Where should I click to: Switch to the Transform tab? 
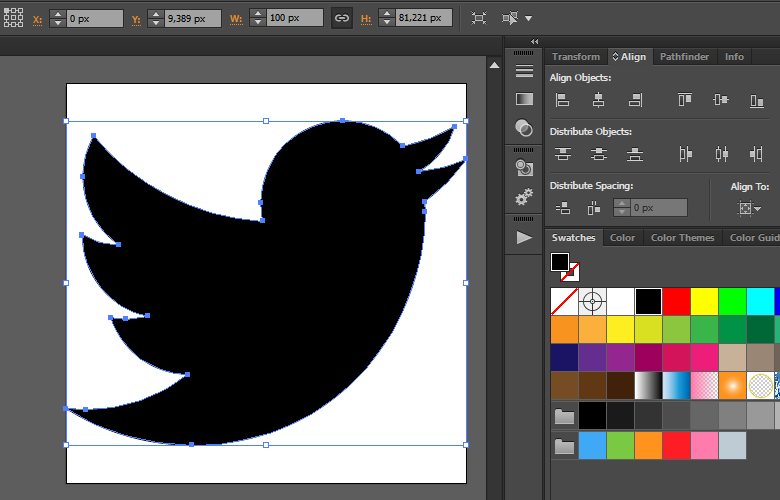(x=576, y=57)
